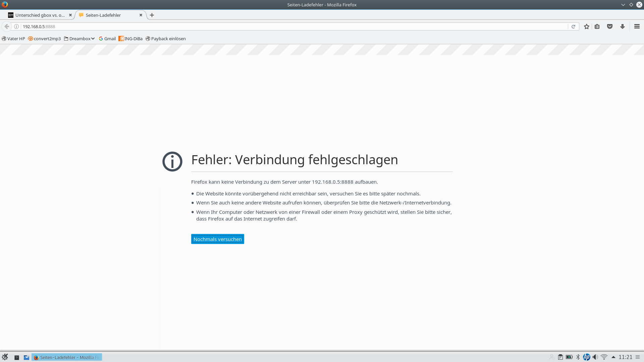This screenshot has width=644, height=362.
Task: Click the back navigation arrow
Action: click(7, 26)
